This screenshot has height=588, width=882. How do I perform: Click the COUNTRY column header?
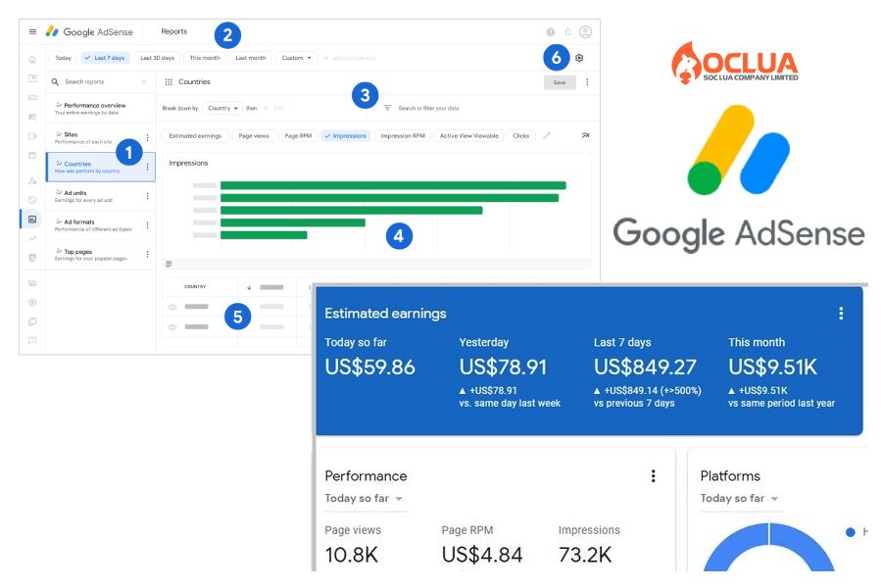pyautogui.click(x=195, y=287)
